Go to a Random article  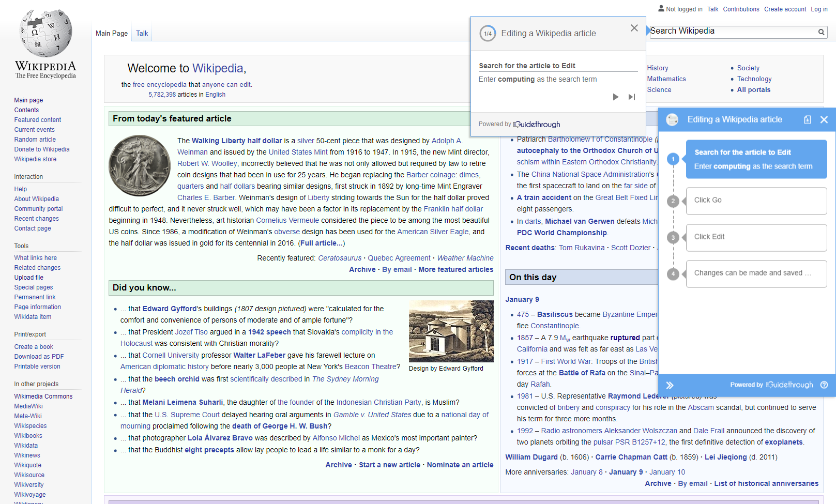click(x=35, y=140)
